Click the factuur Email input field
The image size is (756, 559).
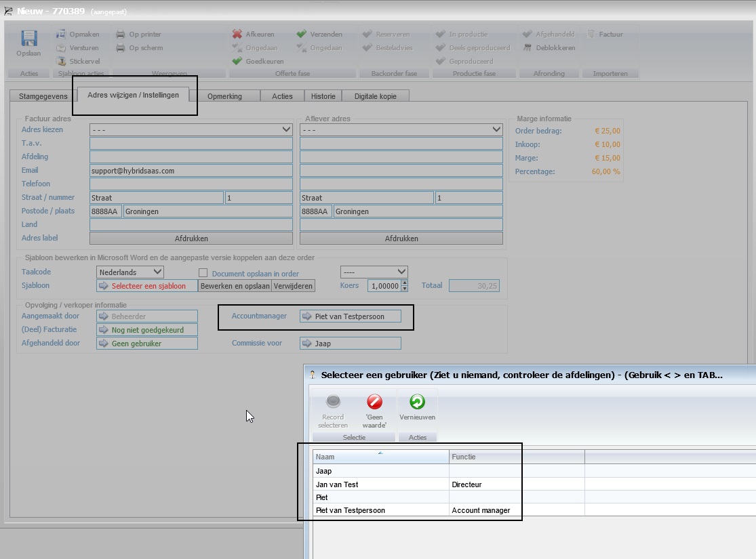pyautogui.click(x=191, y=171)
